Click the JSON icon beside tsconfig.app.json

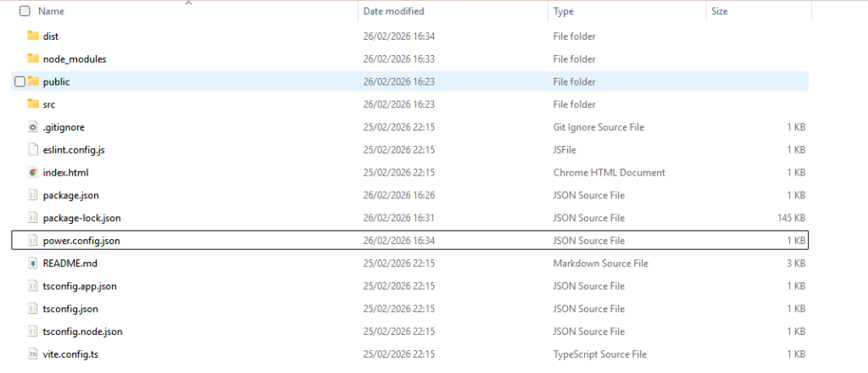click(33, 287)
